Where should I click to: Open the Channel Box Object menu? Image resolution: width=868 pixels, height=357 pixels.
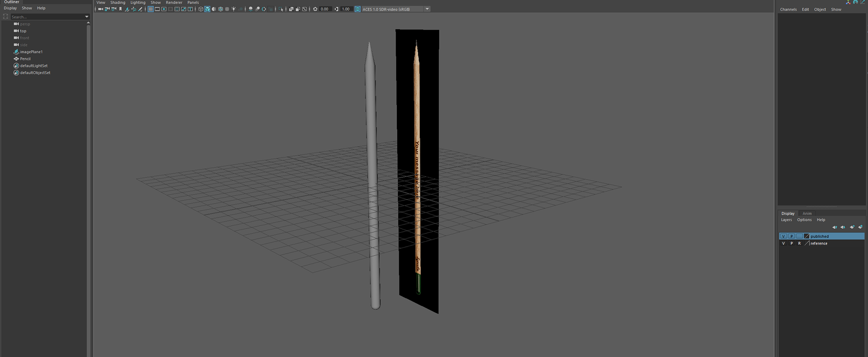820,10
